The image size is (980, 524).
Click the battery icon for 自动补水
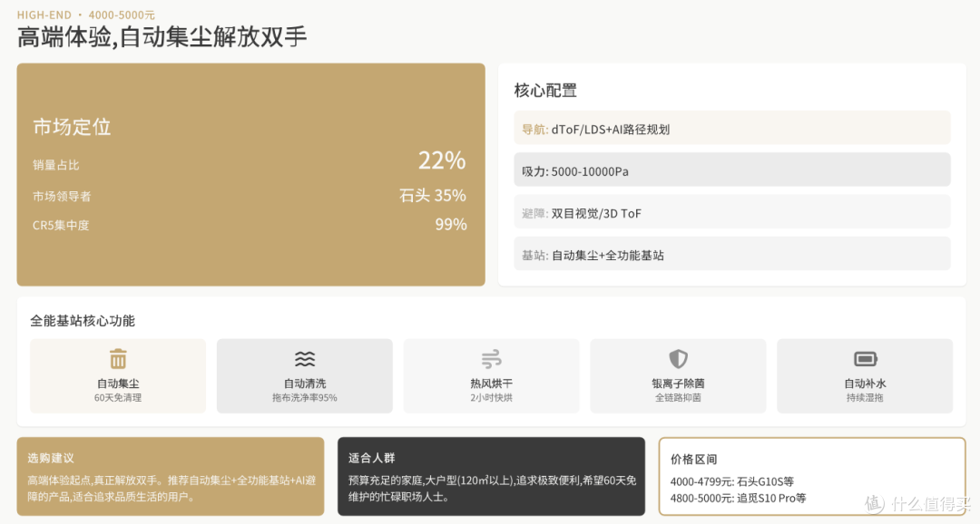click(x=866, y=359)
